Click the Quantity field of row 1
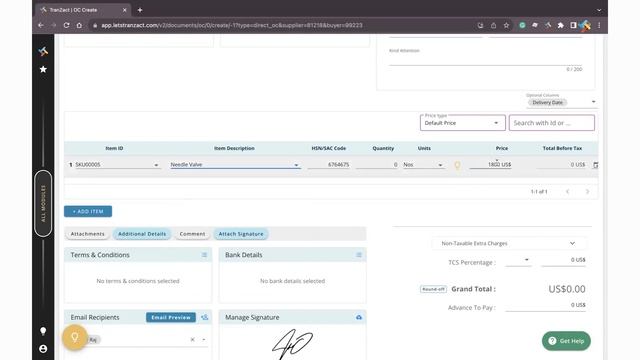Viewport: 640px width, 360px height. pos(377,165)
